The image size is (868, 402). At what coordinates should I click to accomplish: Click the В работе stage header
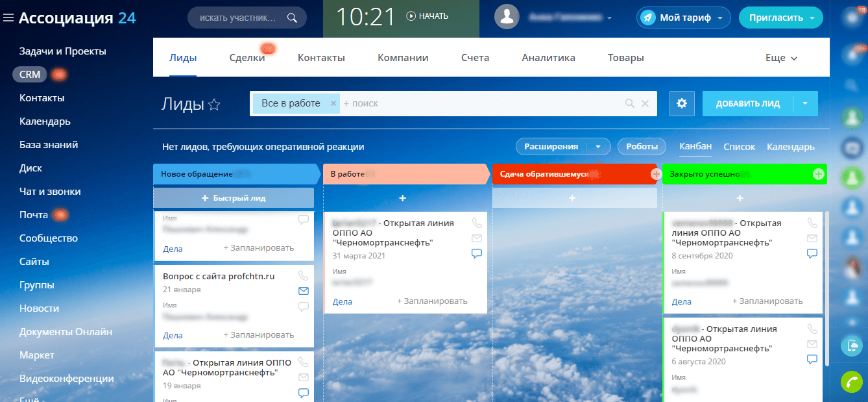[406, 174]
